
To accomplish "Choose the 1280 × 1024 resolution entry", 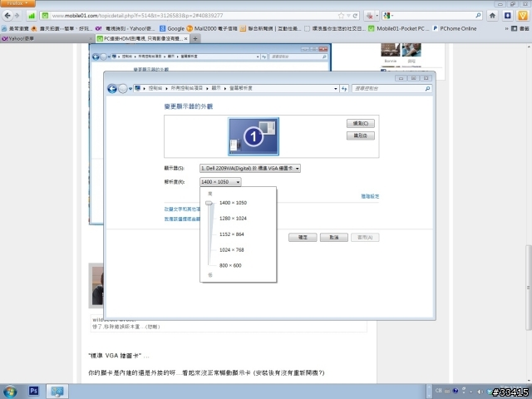I will coord(233,218).
